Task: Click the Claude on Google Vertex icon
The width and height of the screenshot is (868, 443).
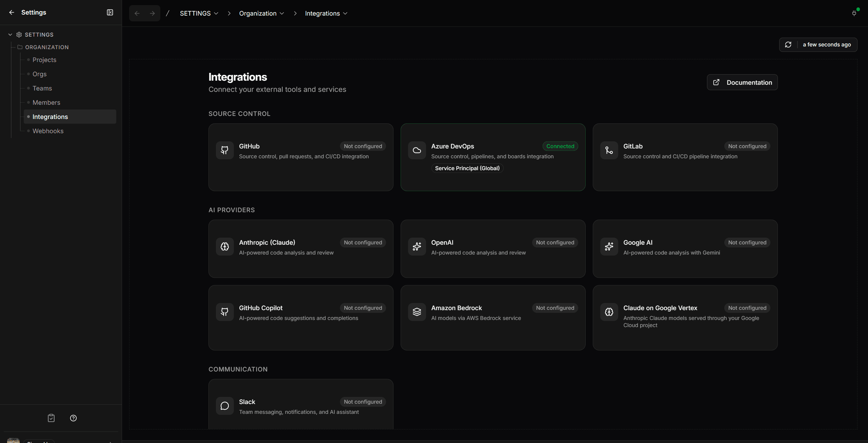Action: [x=609, y=312]
